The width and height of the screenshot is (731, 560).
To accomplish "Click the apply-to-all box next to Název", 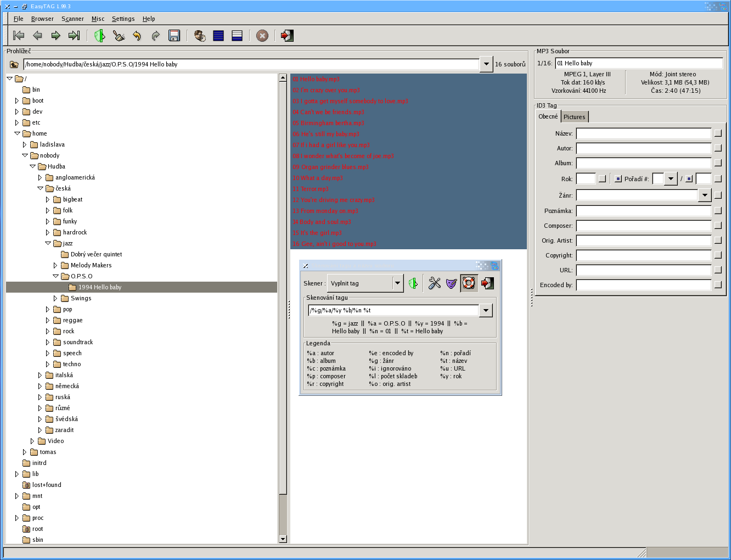I will click(x=718, y=133).
